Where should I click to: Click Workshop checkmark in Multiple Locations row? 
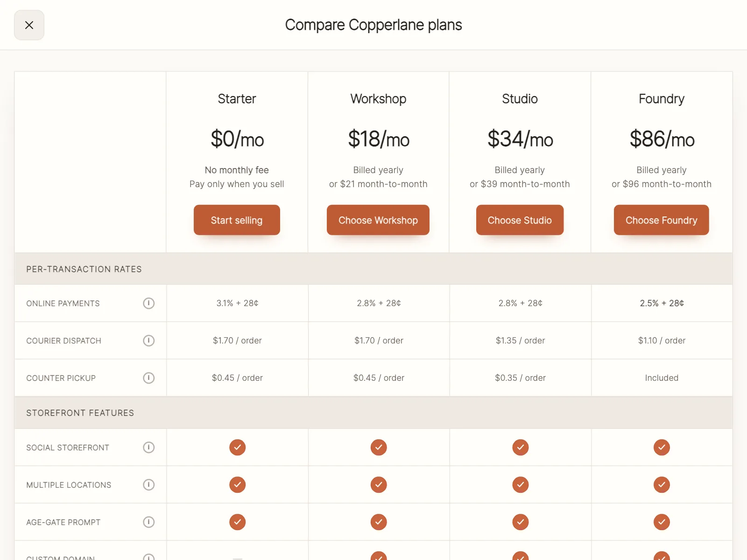point(379,485)
